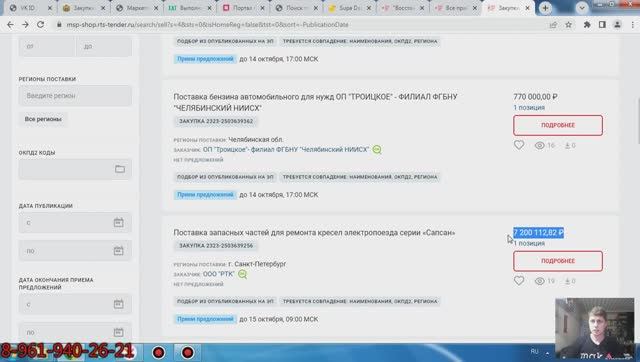Click chat icon beside ООО РТК customer
The image size is (640, 362).
coord(242,274)
